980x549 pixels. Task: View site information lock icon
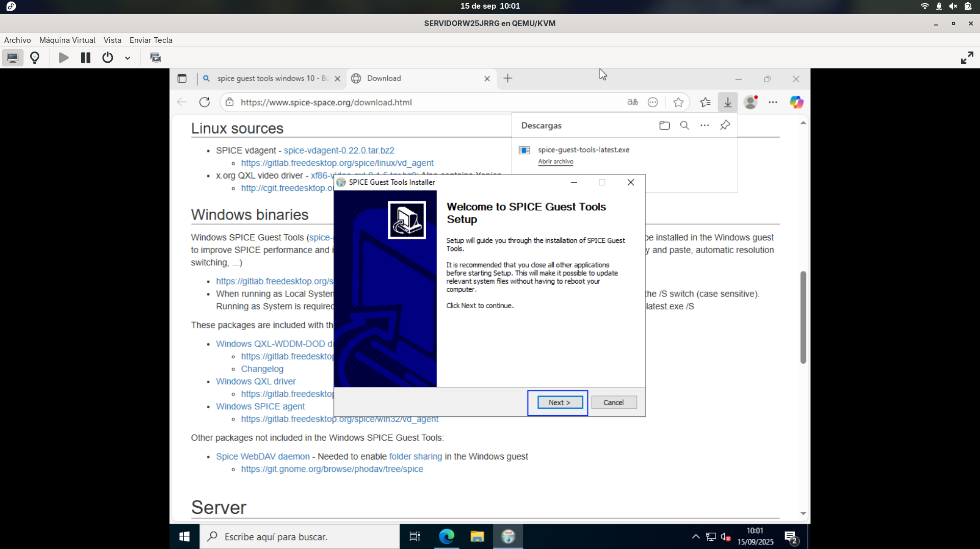point(230,102)
